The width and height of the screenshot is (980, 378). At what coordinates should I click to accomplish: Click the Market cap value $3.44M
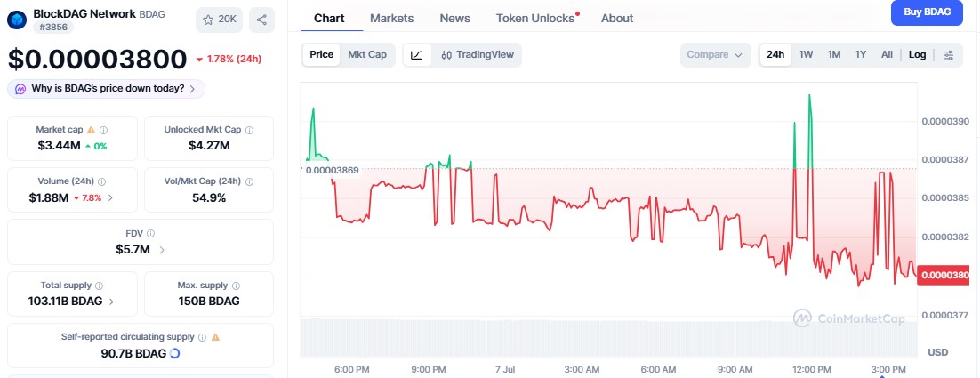58,146
